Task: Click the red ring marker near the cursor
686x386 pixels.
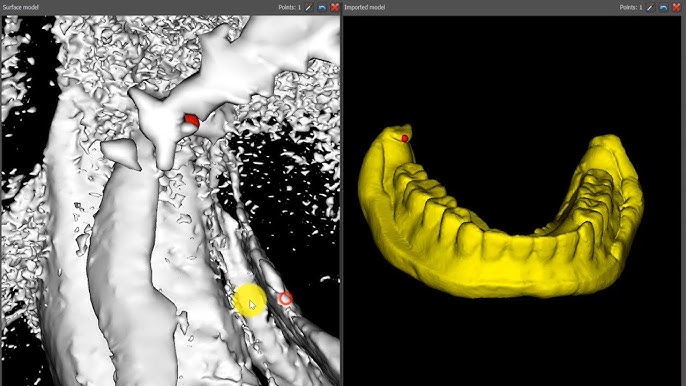Action: (x=285, y=298)
